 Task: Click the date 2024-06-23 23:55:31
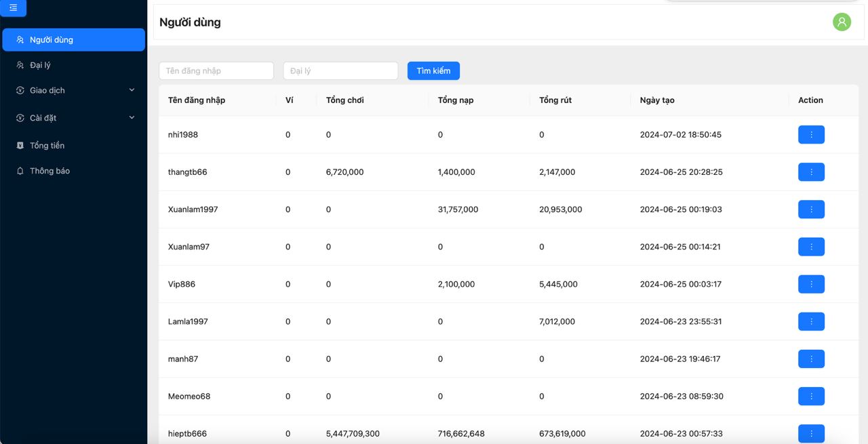681,321
